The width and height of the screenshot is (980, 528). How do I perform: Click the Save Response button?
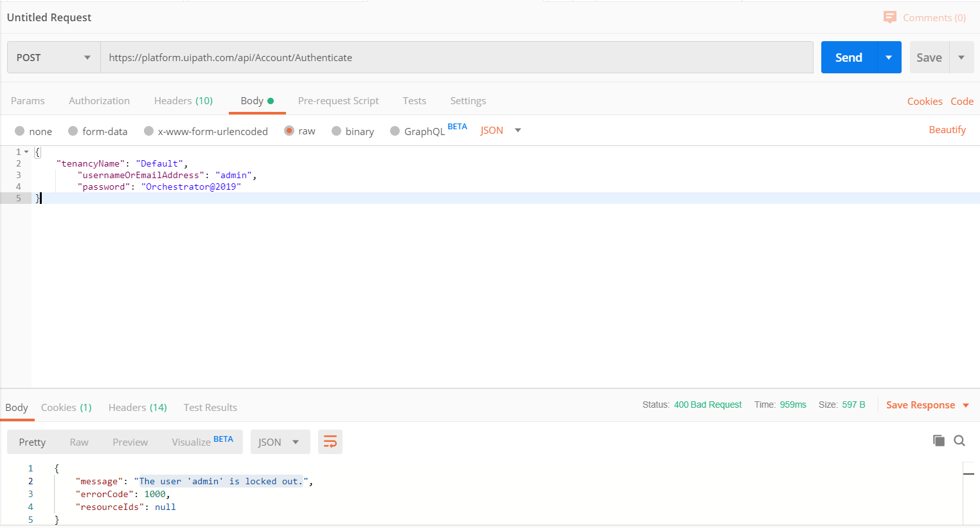pos(920,405)
